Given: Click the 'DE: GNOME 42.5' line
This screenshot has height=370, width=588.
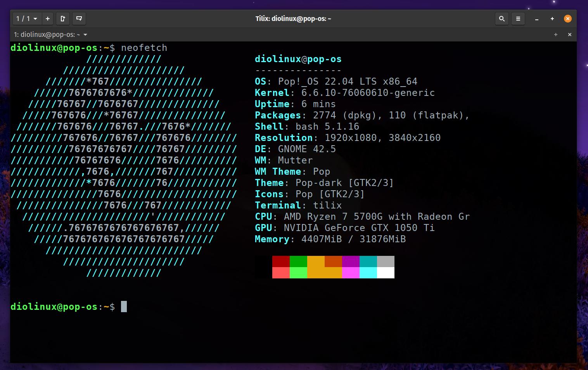Looking at the screenshot, I should (x=295, y=149).
